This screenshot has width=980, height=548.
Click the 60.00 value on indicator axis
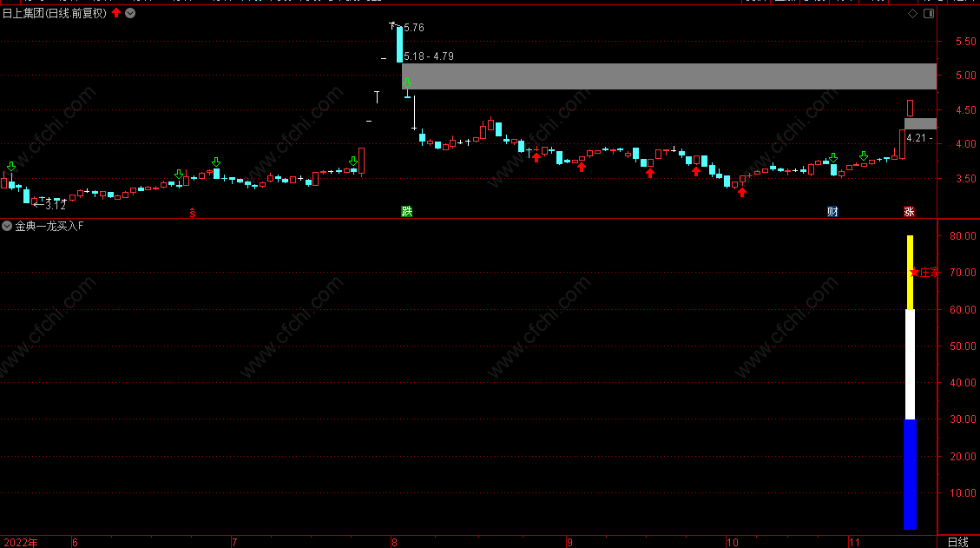pyautogui.click(x=964, y=310)
